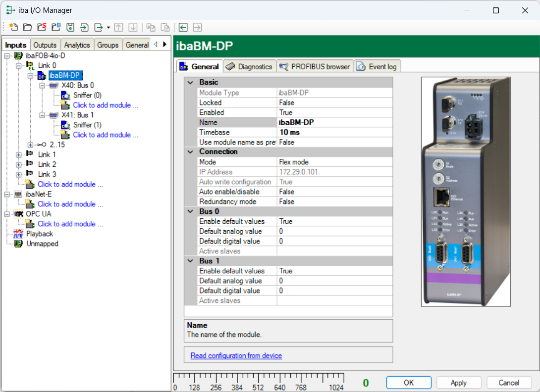Click folder icon with red S

point(42,27)
